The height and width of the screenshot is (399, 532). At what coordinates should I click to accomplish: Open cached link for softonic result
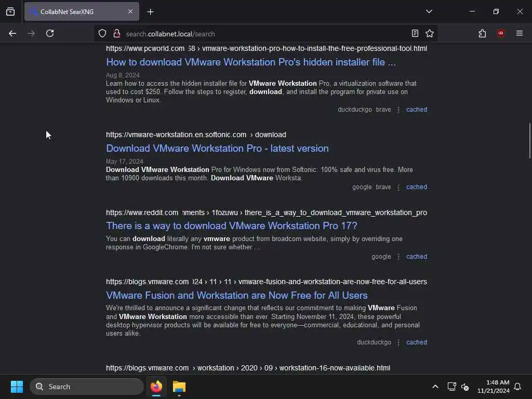click(x=417, y=187)
